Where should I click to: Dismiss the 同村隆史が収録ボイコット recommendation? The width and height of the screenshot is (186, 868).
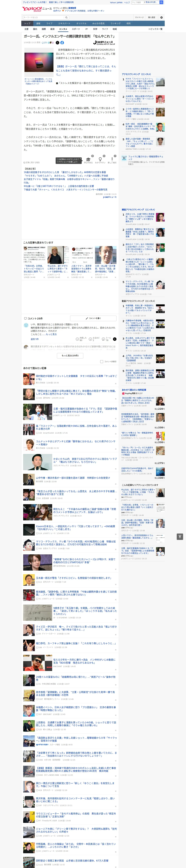point(116,384)
